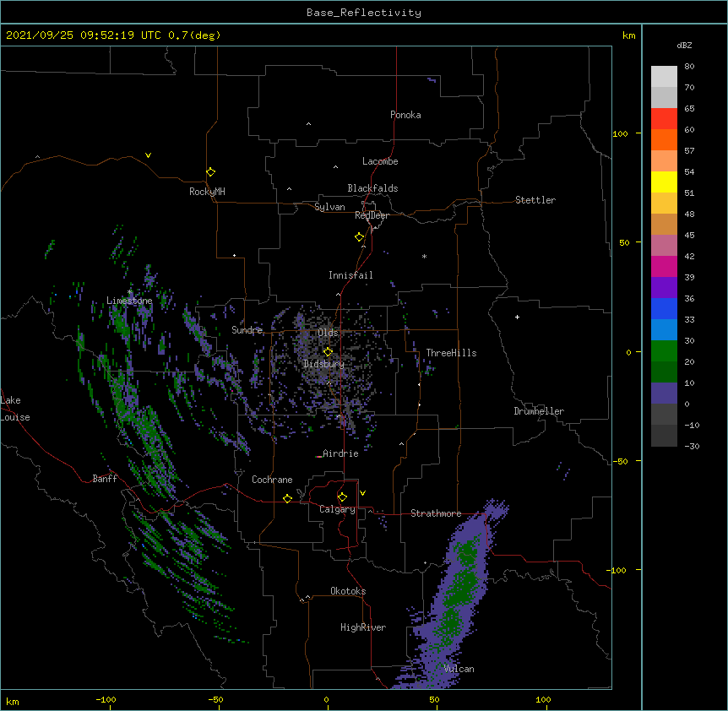Click the yellow diamond marker beside RockyMH

(x=211, y=172)
